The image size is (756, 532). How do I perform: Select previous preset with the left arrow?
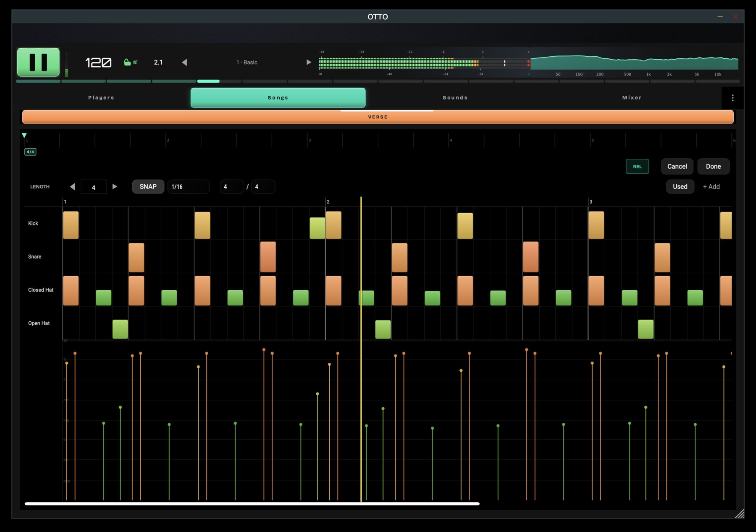[184, 62]
